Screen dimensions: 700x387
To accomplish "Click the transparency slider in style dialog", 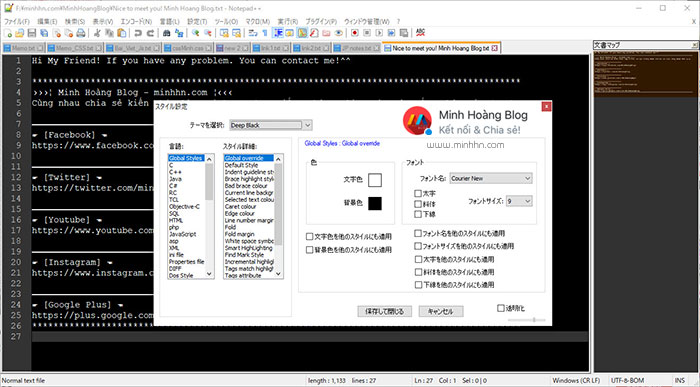I will pyautogui.click(x=527, y=320).
